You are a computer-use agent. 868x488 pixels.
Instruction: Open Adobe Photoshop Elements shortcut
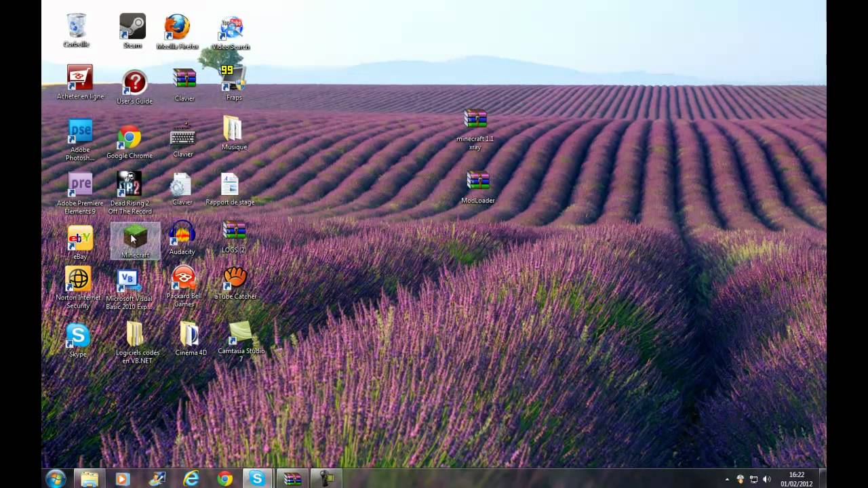point(80,141)
